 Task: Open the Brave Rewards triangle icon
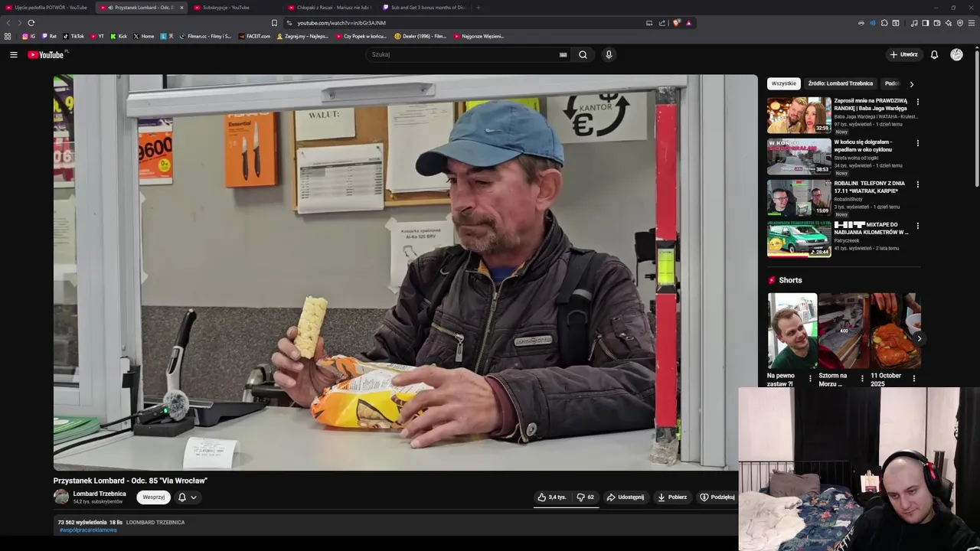(688, 23)
